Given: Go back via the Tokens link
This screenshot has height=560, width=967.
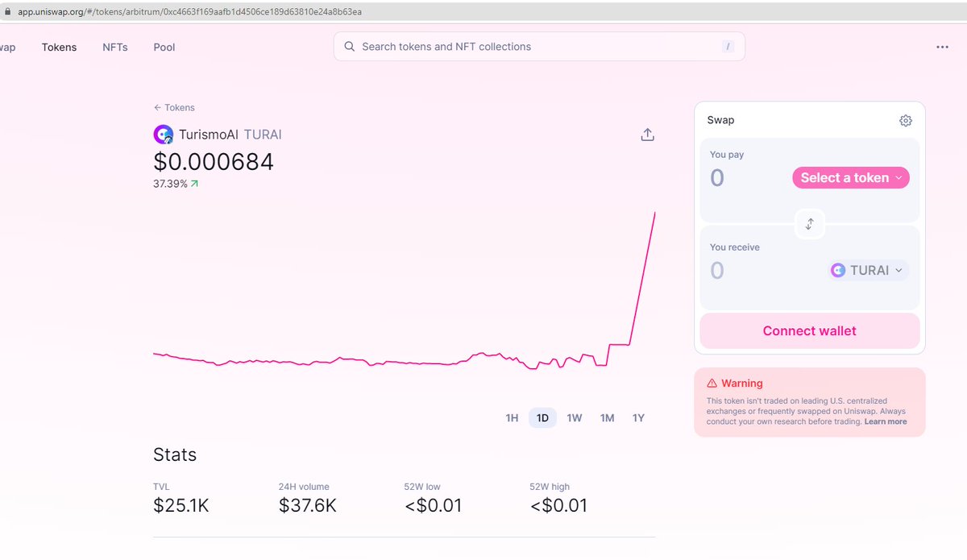Looking at the screenshot, I should (x=174, y=108).
